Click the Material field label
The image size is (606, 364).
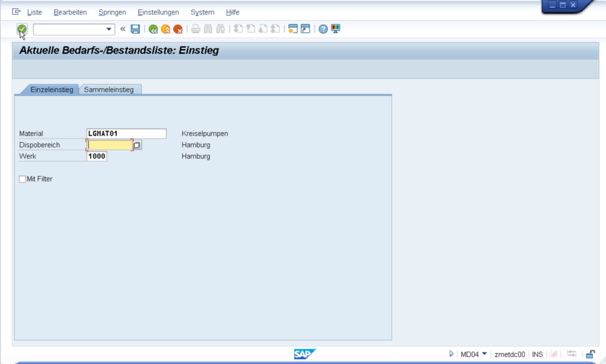pos(31,134)
